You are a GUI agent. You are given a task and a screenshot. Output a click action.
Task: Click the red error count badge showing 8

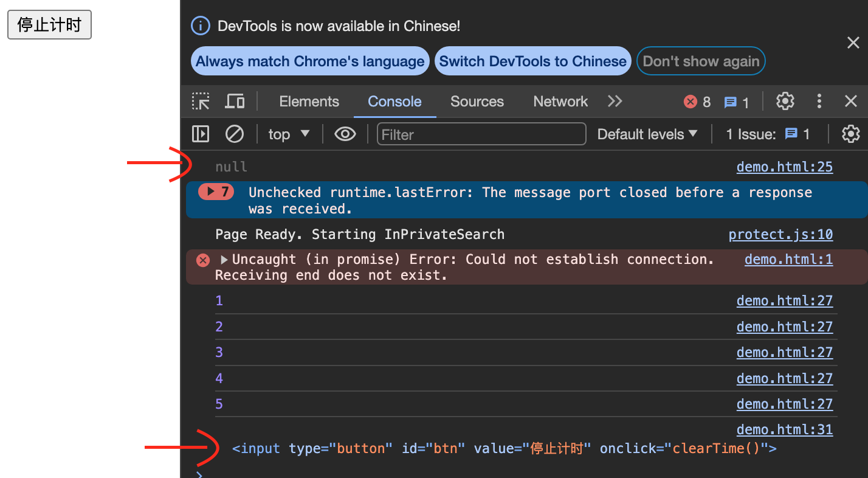tap(697, 102)
